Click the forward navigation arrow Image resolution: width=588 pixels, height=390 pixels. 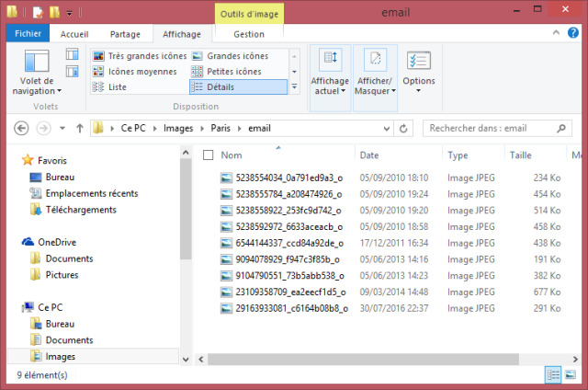point(43,129)
